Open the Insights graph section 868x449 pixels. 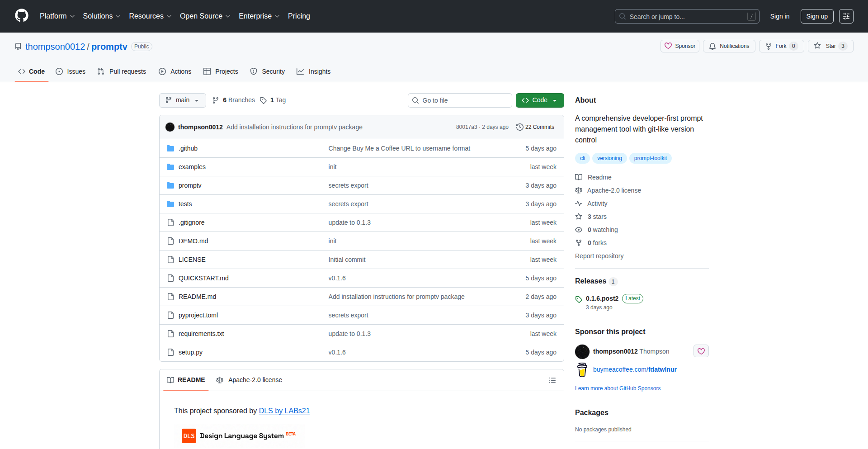(x=313, y=71)
